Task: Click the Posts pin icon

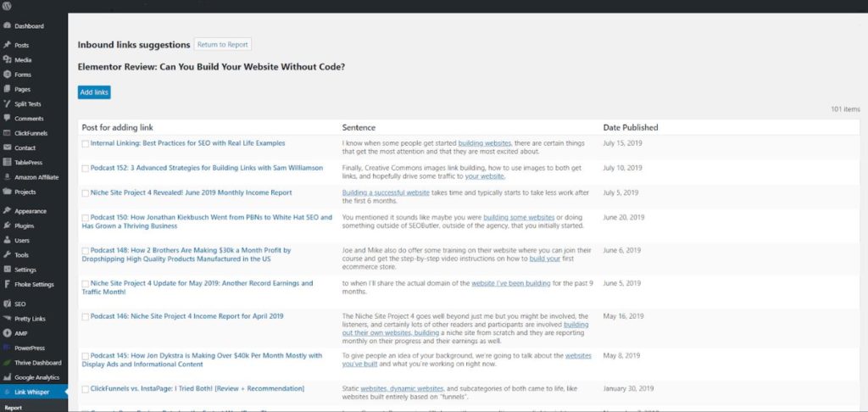Action: (7, 46)
